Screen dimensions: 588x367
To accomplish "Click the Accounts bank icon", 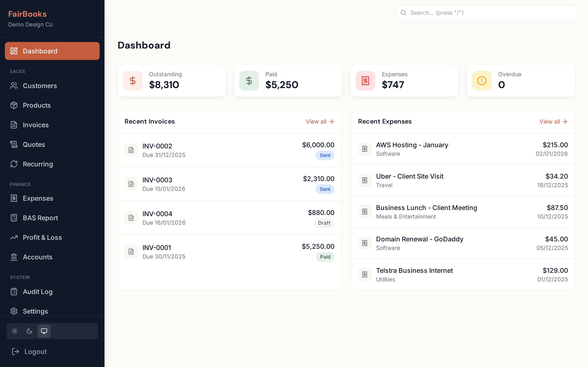I will (14, 257).
